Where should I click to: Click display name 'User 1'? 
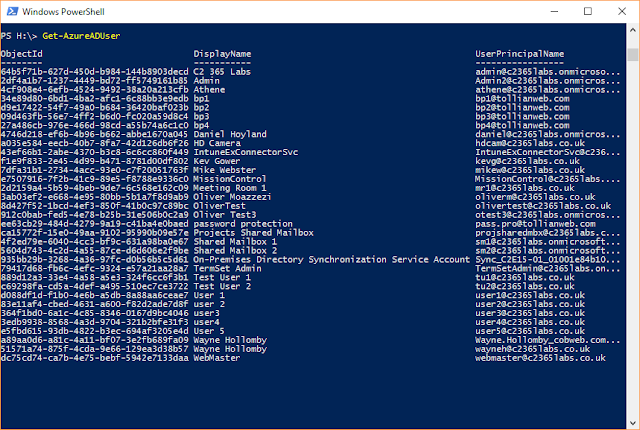point(209,295)
